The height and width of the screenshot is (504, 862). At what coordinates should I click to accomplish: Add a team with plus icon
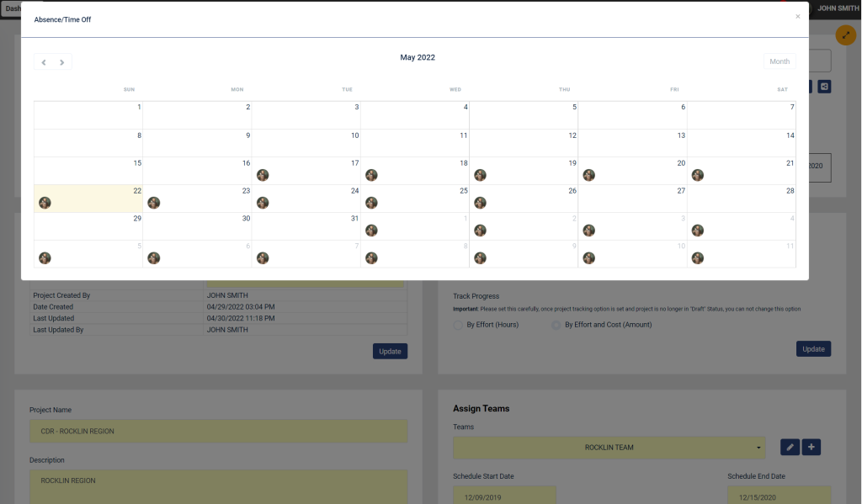(x=811, y=448)
